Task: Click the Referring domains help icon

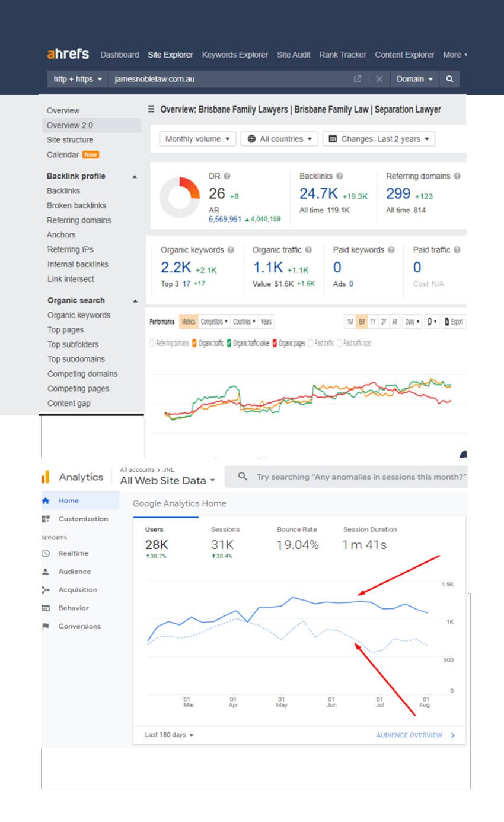Action: 457,176
